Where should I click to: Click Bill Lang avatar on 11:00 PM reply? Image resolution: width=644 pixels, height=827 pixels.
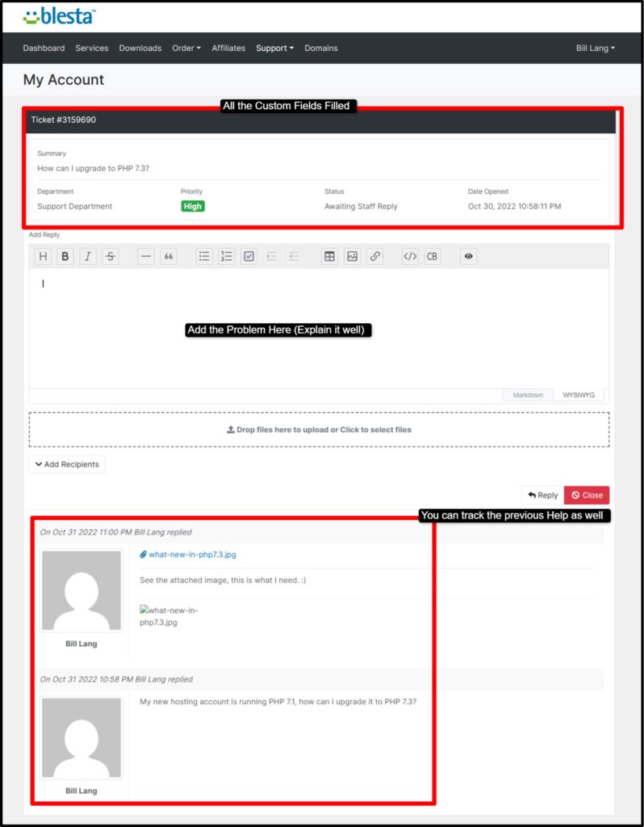tap(82, 590)
